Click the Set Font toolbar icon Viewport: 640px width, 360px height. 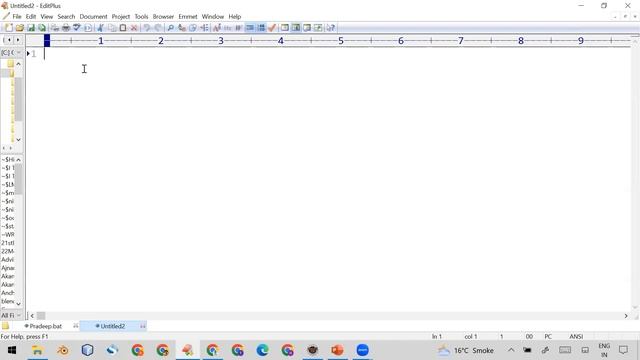[217, 28]
